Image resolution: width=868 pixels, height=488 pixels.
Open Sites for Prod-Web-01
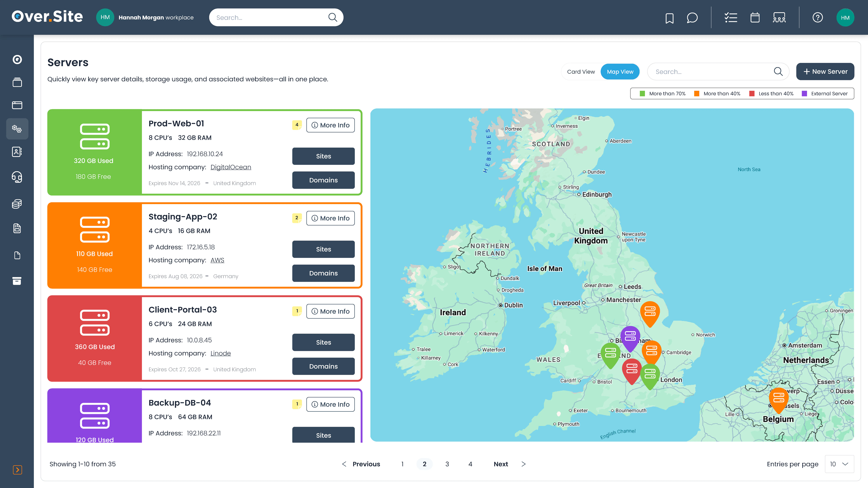[x=323, y=156]
